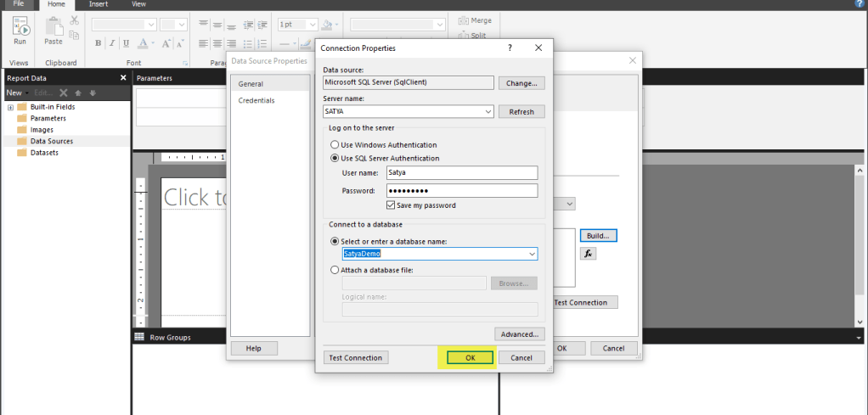
Task: Click the Paste clipboard icon
Action: coord(53,30)
